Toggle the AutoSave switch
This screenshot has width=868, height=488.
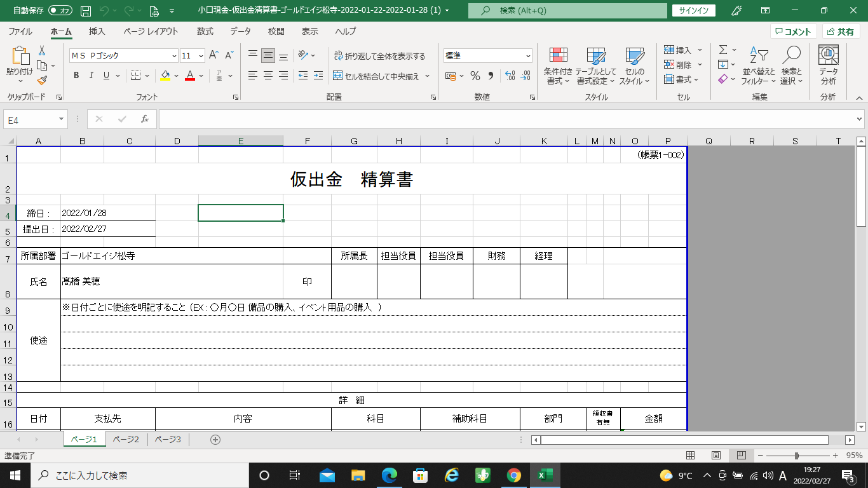pyautogui.click(x=60, y=11)
